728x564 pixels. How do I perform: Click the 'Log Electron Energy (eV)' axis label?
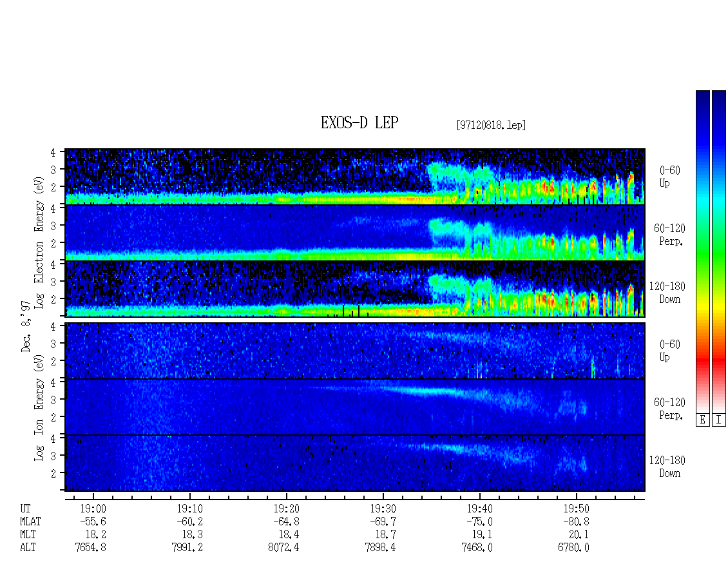[x=39, y=242]
